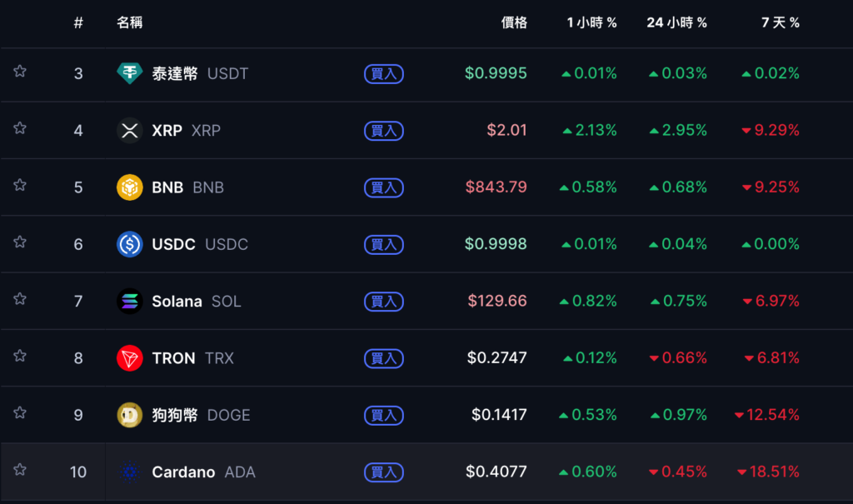Screen dimensions: 853x504
Task: Click the Dogecoin logo
Action: coord(129,415)
